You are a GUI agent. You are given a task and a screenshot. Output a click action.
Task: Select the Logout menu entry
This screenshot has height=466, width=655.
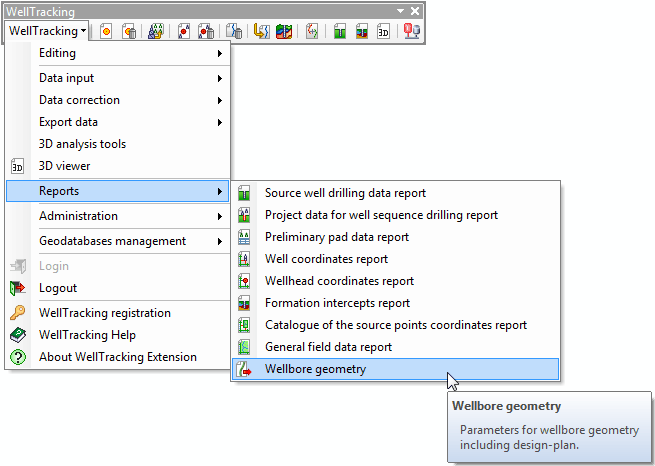(118, 288)
